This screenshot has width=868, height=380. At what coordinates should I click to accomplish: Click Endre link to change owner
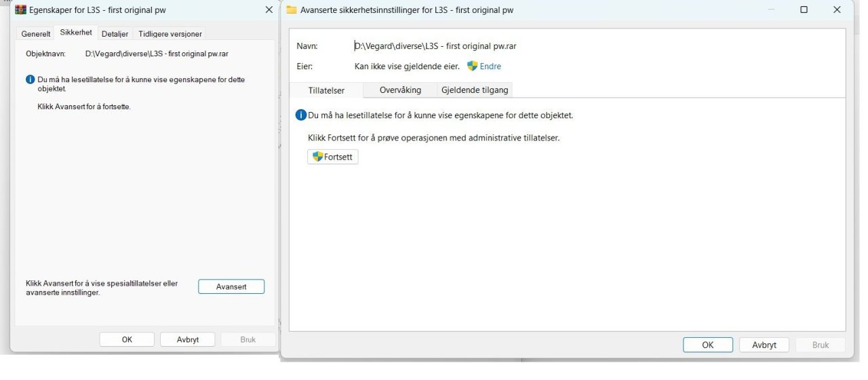tap(490, 66)
